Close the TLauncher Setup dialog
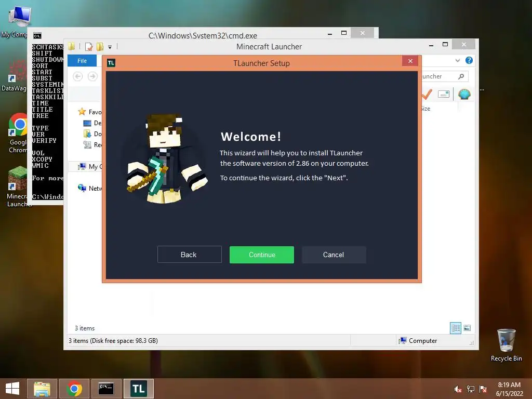Image resolution: width=532 pixels, height=399 pixels. (x=410, y=61)
